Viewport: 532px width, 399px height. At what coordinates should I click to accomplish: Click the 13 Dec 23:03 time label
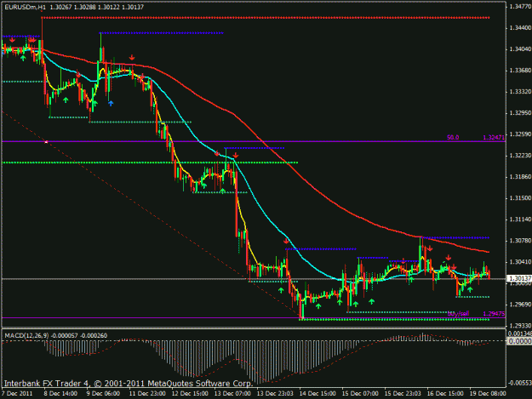click(275, 393)
